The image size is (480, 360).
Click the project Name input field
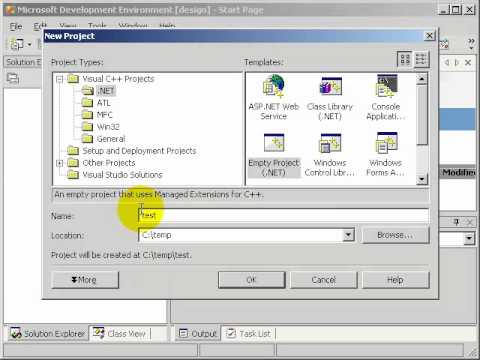pos(283,215)
